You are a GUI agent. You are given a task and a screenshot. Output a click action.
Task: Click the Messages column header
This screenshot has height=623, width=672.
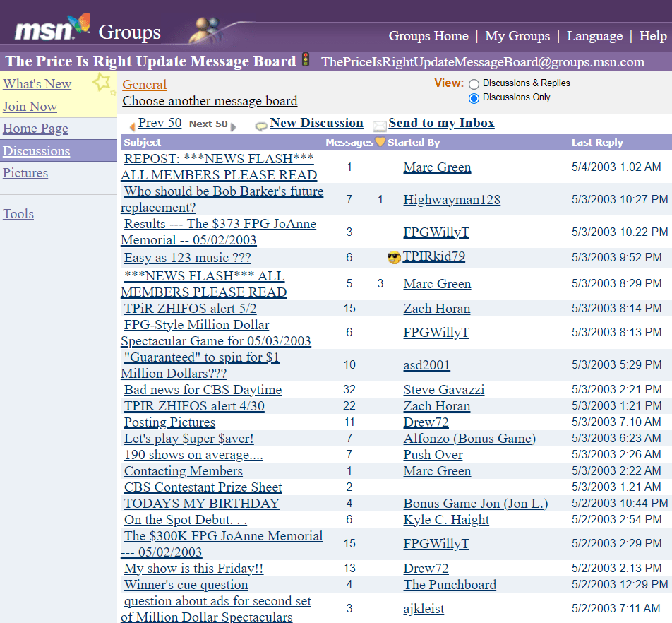pyautogui.click(x=349, y=142)
